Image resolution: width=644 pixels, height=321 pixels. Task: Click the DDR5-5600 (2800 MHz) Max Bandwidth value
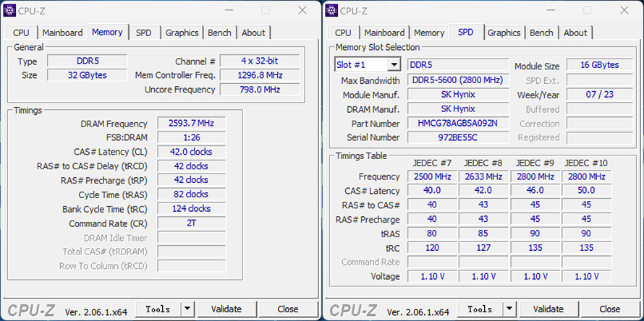click(x=458, y=80)
